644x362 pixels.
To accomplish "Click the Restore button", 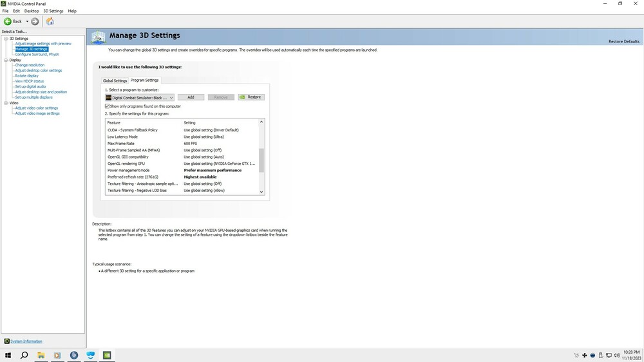I will coord(251,97).
